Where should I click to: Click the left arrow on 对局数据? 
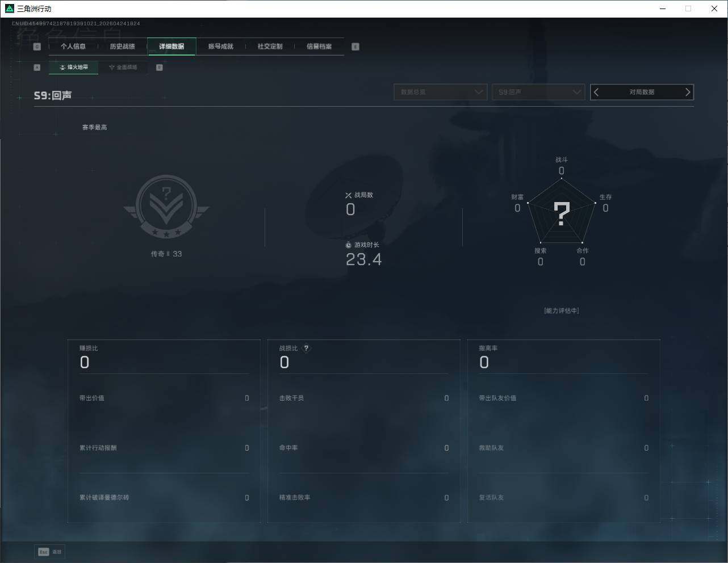(x=596, y=92)
